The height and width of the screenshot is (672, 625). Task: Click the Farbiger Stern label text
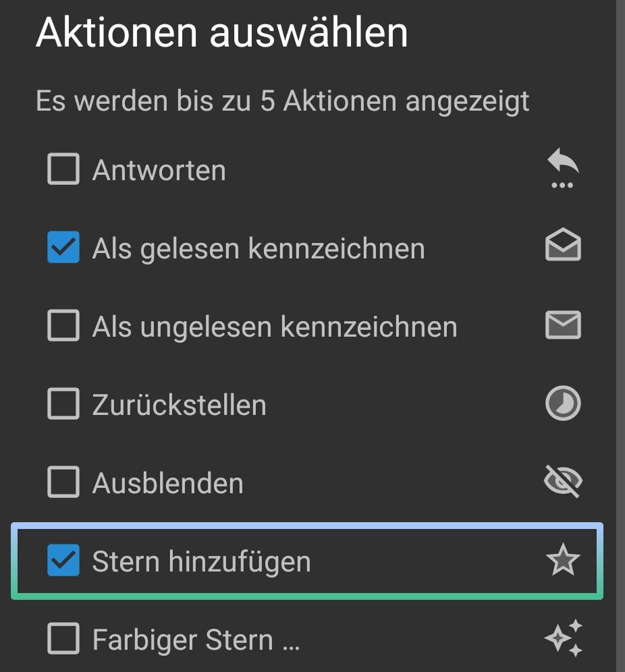[x=196, y=640]
